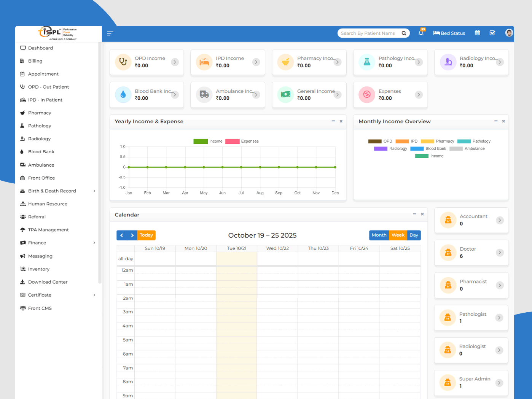Toggle Expenses series in chart legend
This screenshot has height=399, width=532.
242,141
